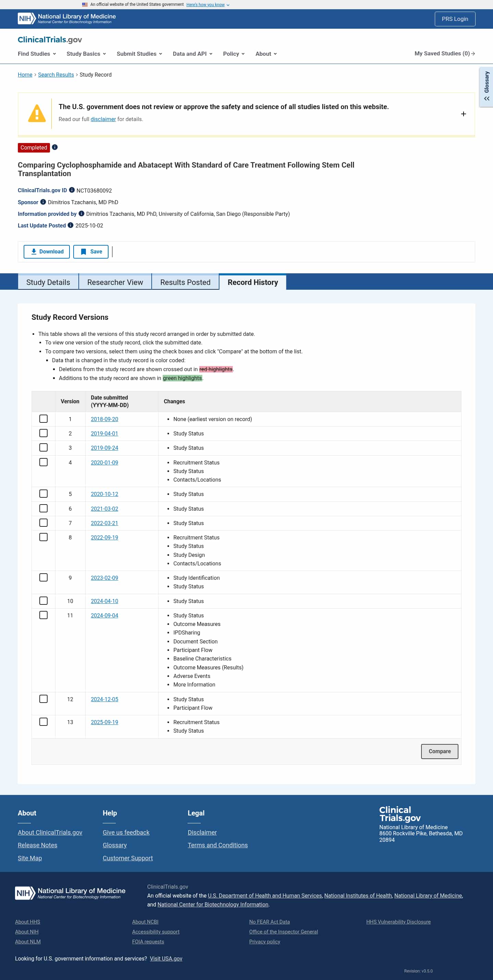Open the Find Studies dropdown menu
493x980 pixels.
click(37, 54)
